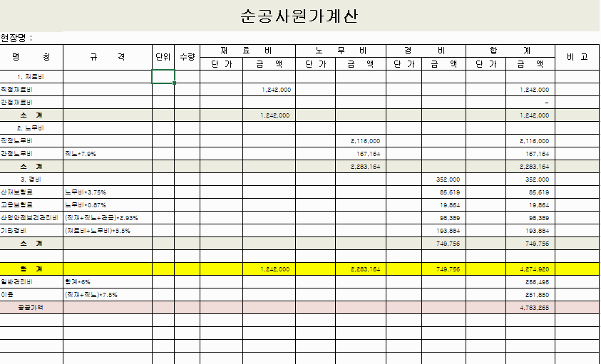Click 352,000 in the 경비 금액 column
The width and height of the screenshot is (601, 364).
(448, 180)
